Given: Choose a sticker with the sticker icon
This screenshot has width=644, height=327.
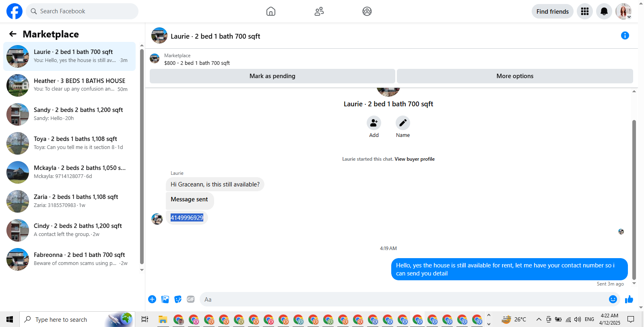Looking at the screenshot, I should pyautogui.click(x=178, y=299).
